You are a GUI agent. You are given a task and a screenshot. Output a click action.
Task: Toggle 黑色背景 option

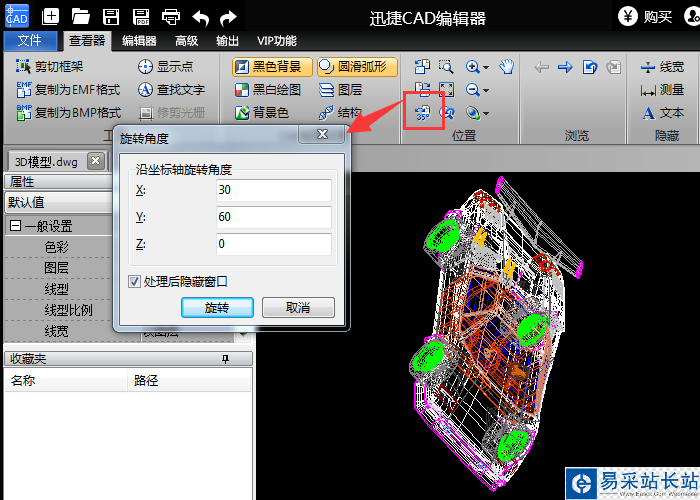point(272,67)
